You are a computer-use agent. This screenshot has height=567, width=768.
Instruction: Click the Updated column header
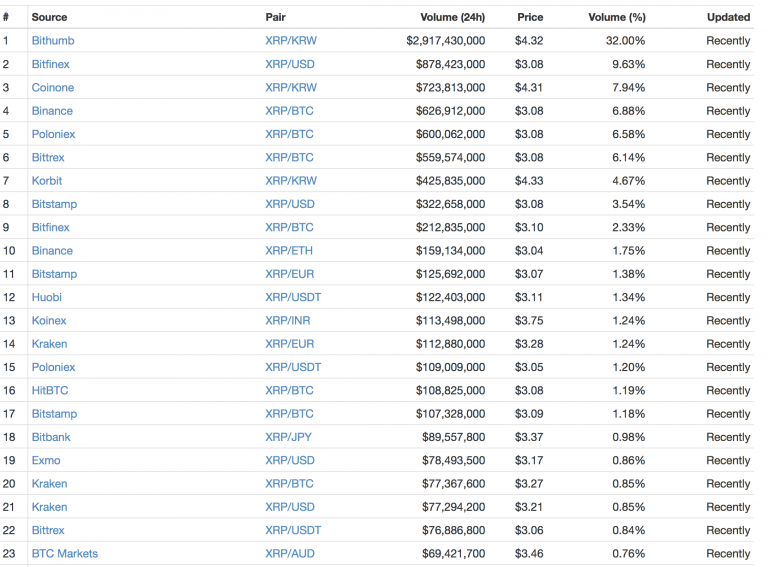point(728,17)
